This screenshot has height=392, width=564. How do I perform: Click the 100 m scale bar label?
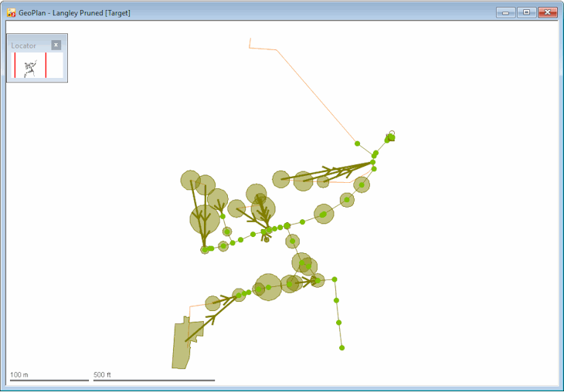[19, 375]
